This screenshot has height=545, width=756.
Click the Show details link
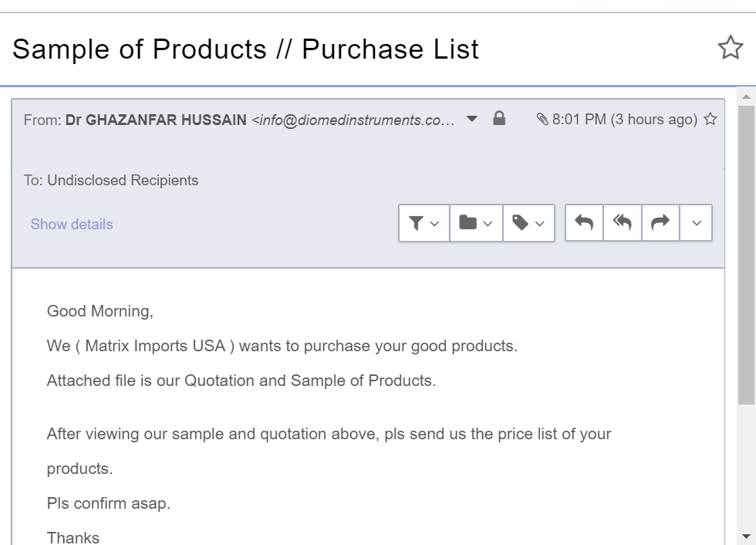[72, 225]
